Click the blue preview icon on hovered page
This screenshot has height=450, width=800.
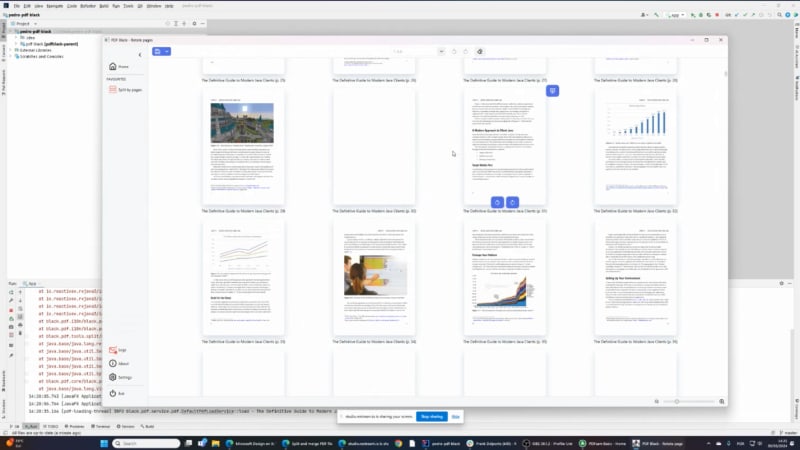coord(552,91)
